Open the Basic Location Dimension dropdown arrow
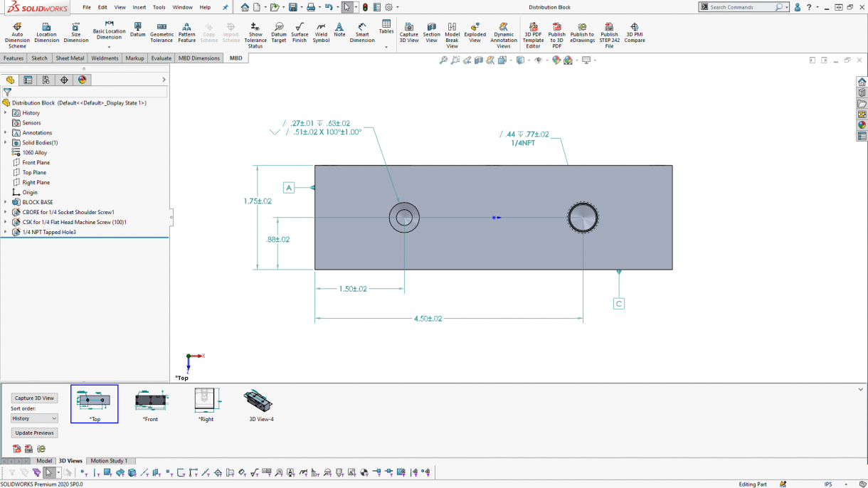The width and height of the screenshot is (868, 488). pyautogui.click(x=109, y=48)
